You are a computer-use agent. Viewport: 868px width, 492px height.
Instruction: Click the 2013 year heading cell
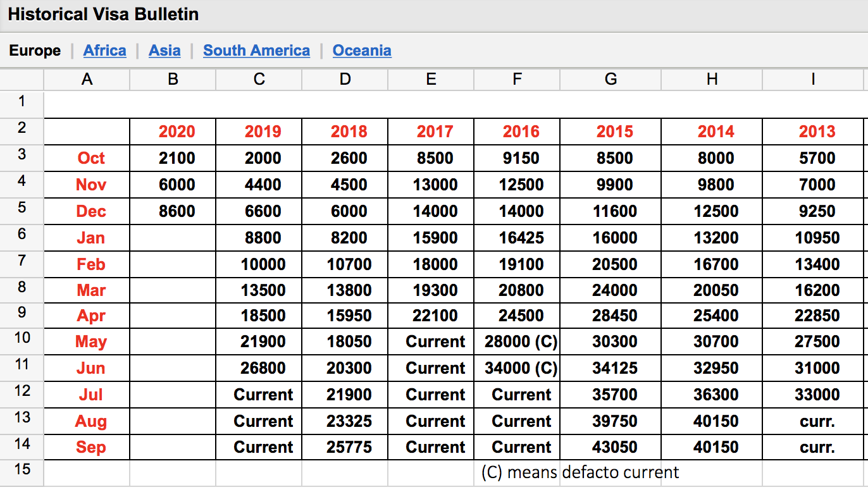point(813,132)
